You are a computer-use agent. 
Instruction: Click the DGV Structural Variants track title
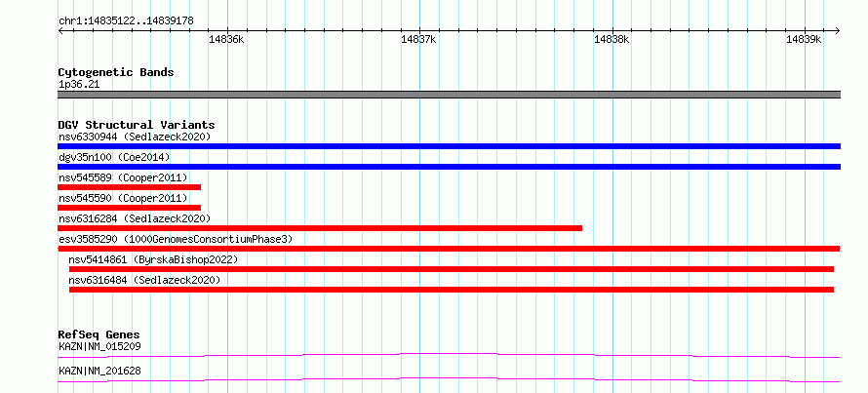137,125
